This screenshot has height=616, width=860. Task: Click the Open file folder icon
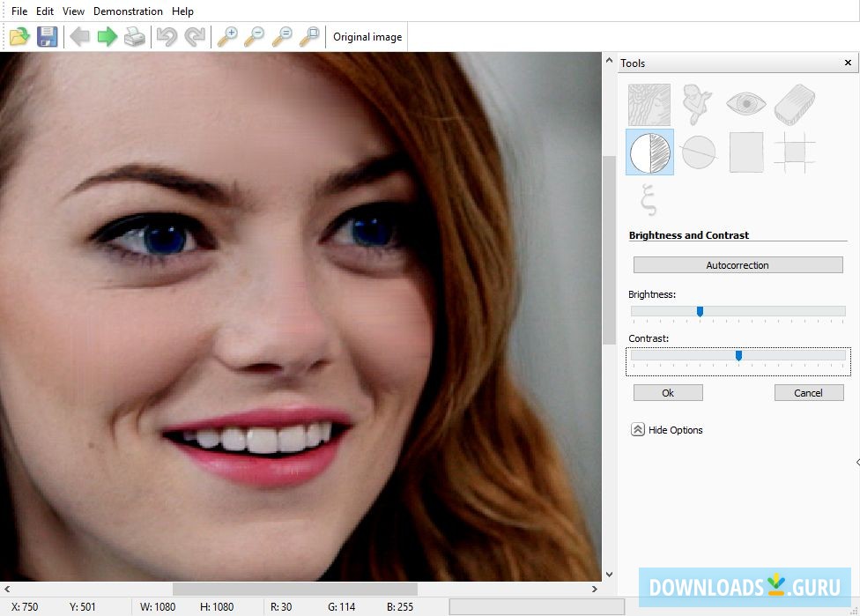(x=19, y=37)
